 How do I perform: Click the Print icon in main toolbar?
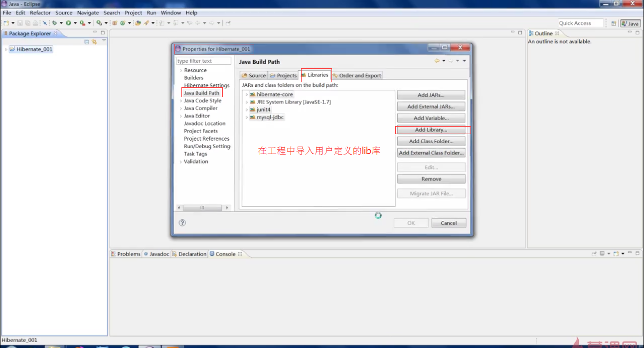click(x=36, y=23)
